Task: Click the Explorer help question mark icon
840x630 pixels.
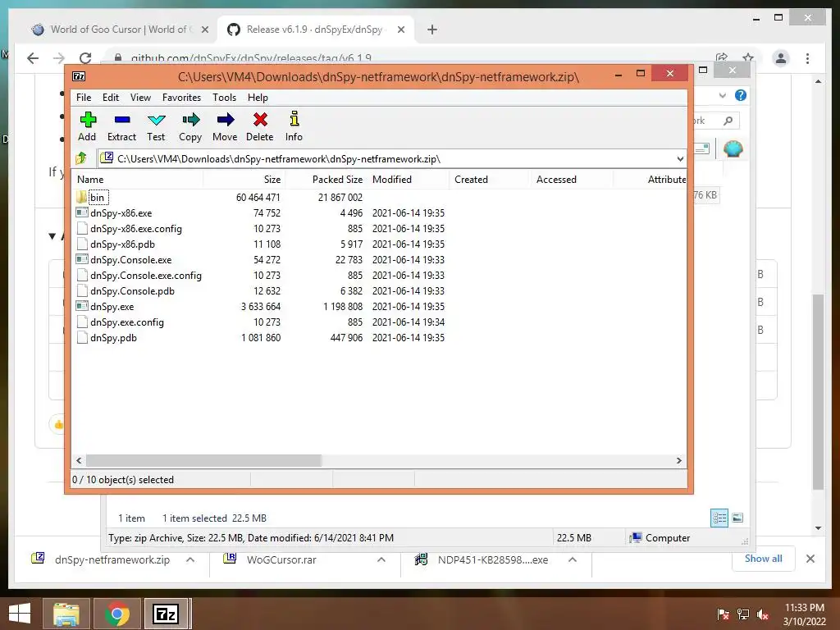Action: 741,95
